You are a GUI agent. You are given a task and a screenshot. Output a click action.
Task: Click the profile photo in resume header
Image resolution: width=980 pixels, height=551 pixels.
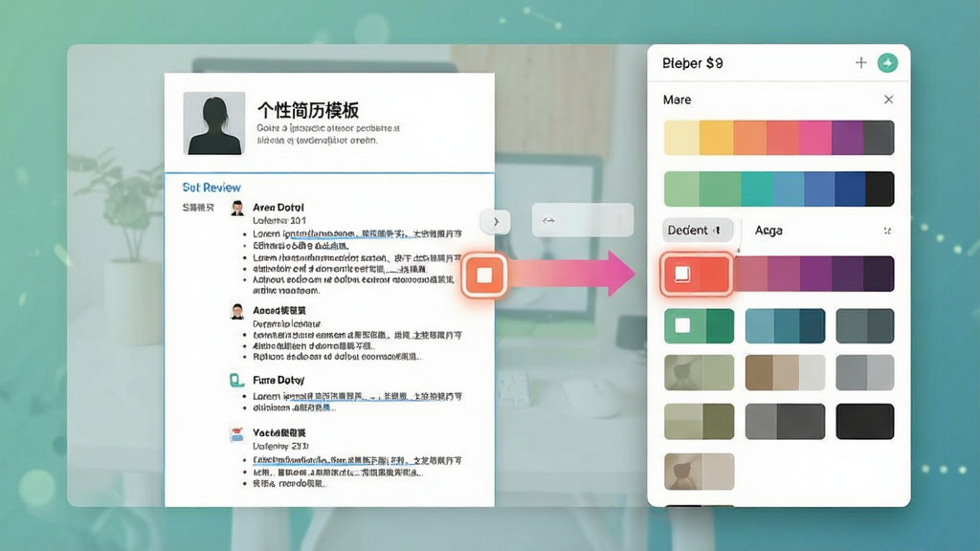[x=213, y=123]
